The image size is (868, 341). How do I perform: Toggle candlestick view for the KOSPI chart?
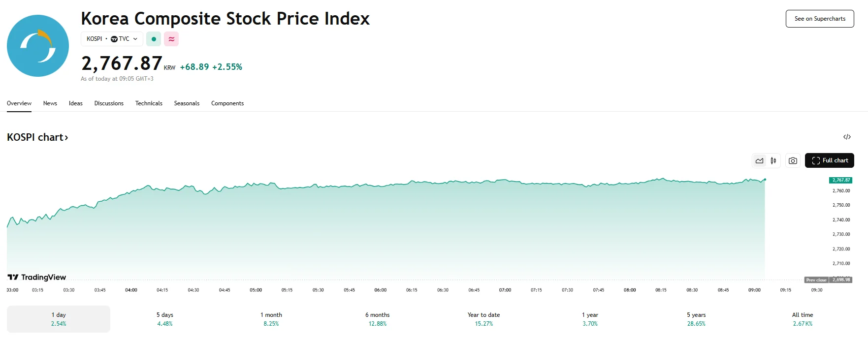point(773,160)
